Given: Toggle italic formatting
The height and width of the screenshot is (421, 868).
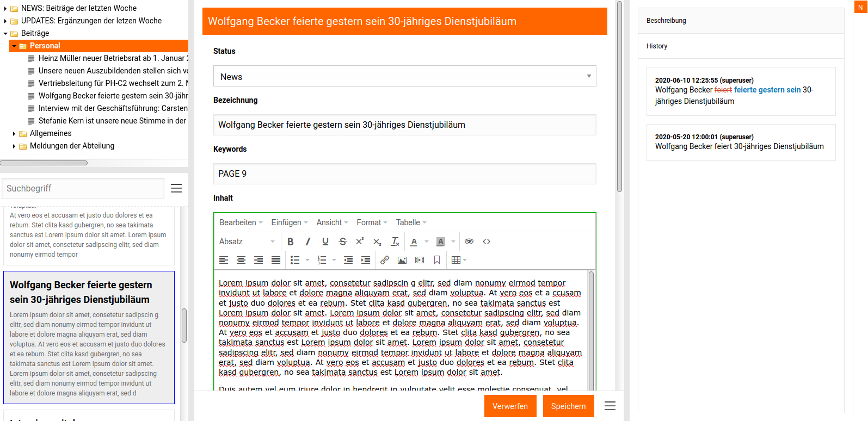Looking at the screenshot, I should [308, 242].
